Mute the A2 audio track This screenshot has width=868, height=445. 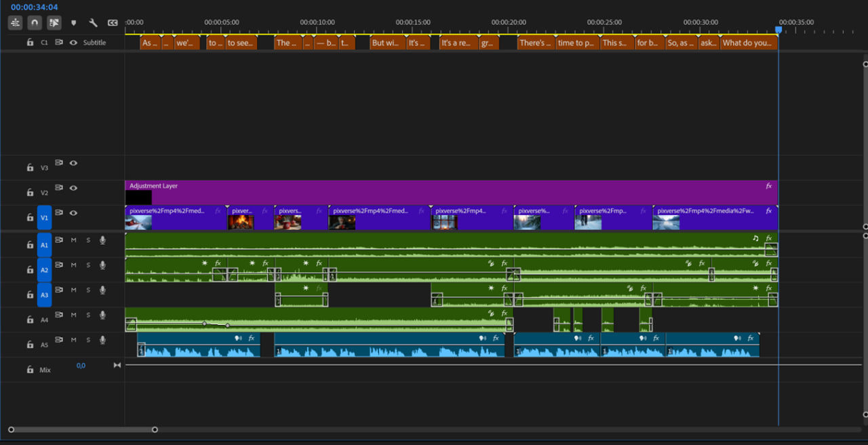click(x=74, y=265)
